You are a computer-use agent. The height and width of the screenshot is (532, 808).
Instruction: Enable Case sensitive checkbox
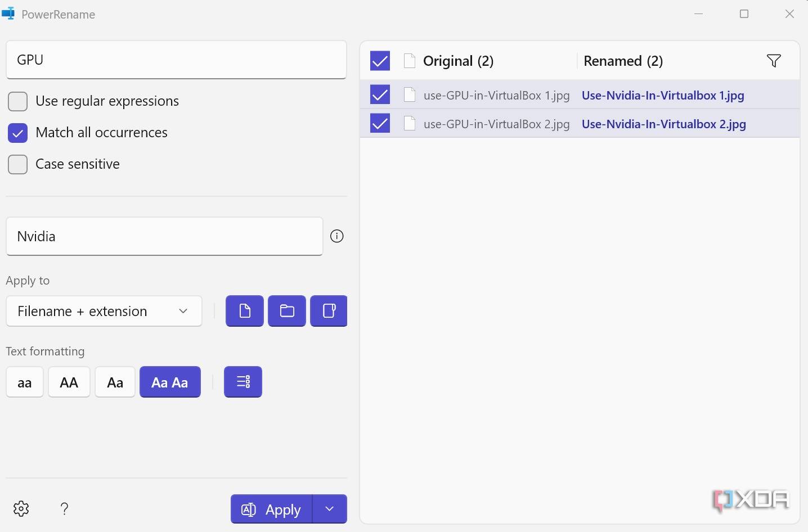point(18,164)
